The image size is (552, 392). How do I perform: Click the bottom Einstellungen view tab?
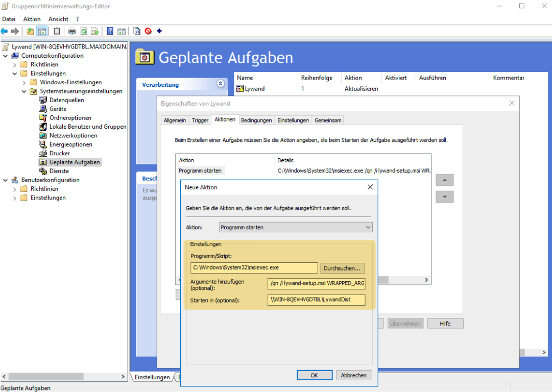[152, 377]
